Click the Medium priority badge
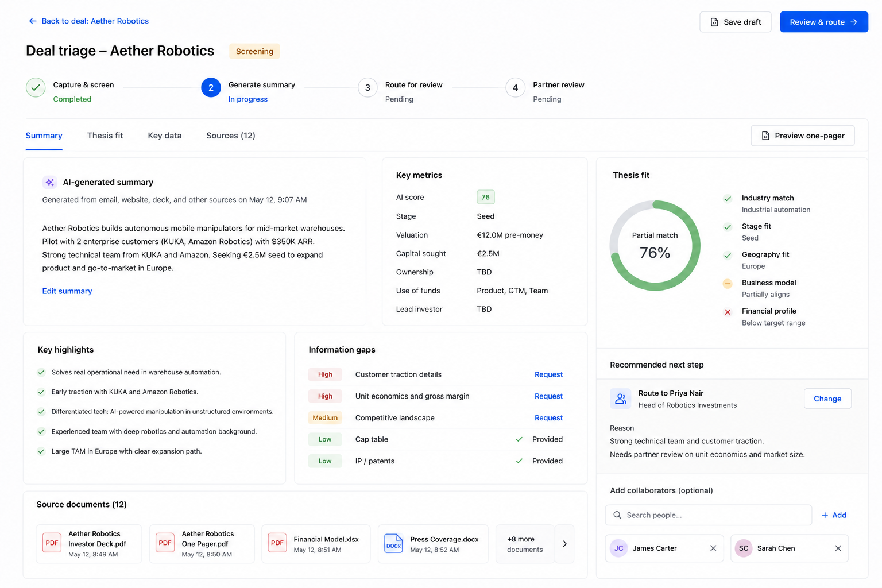 point(325,418)
